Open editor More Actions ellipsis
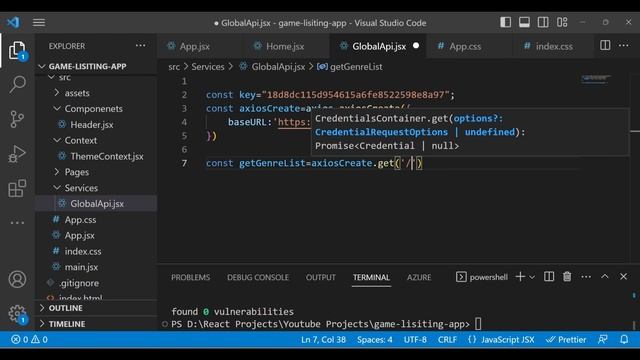The image size is (640, 360). pos(624,45)
